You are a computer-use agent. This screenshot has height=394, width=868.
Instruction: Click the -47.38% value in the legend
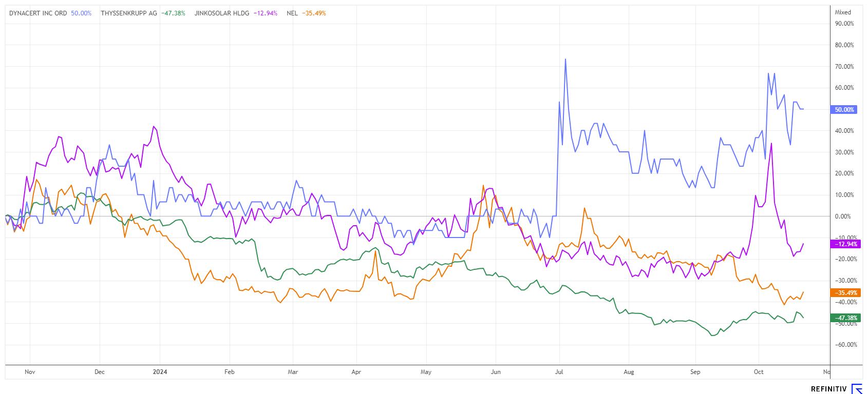coord(173,13)
